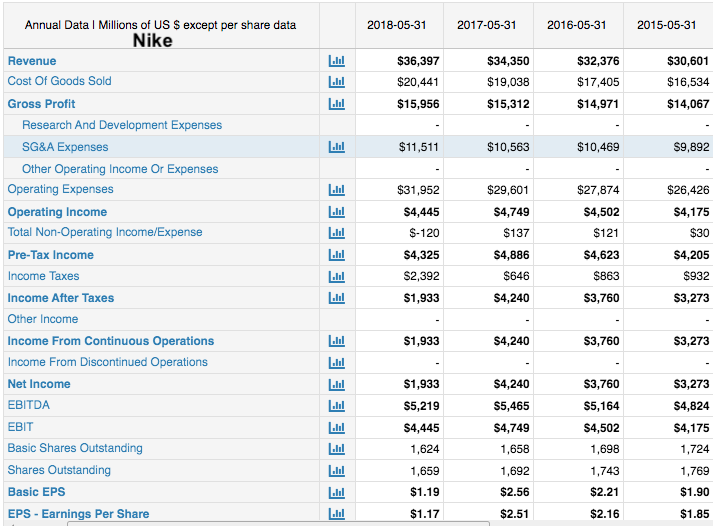Click the Income Taxes link
Viewport: 713px width, 526px height.
[x=43, y=276]
